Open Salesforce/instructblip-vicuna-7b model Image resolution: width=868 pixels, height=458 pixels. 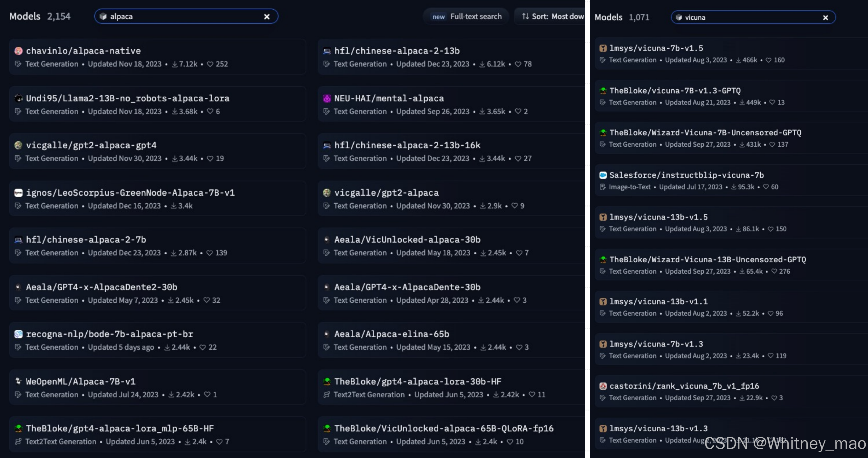(x=687, y=175)
